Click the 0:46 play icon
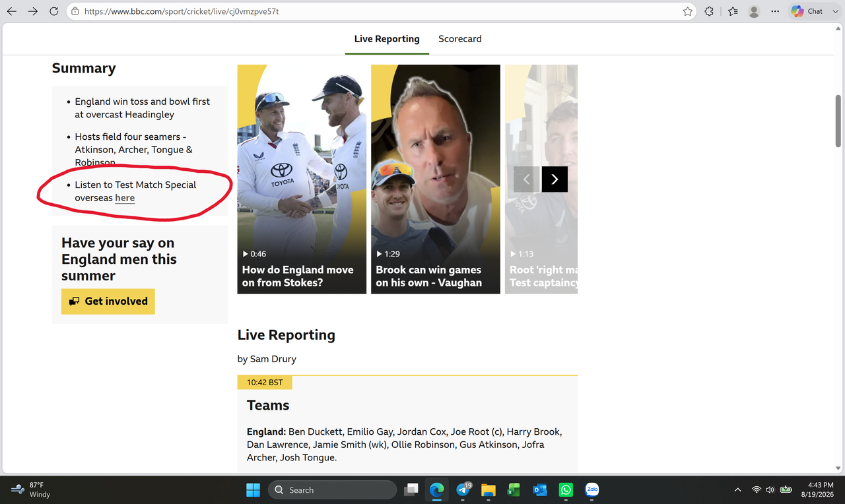Image resolution: width=845 pixels, height=504 pixels. tap(246, 254)
